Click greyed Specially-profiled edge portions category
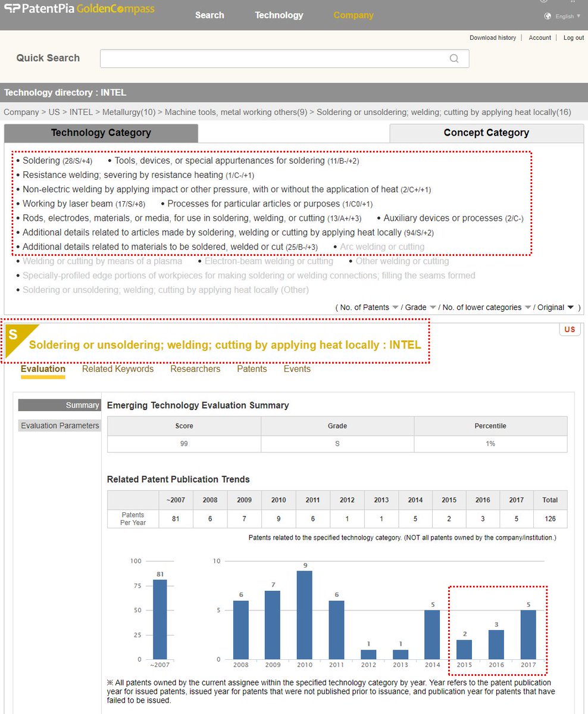The width and height of the screenshot is (588, 714). tap(249, 275)
